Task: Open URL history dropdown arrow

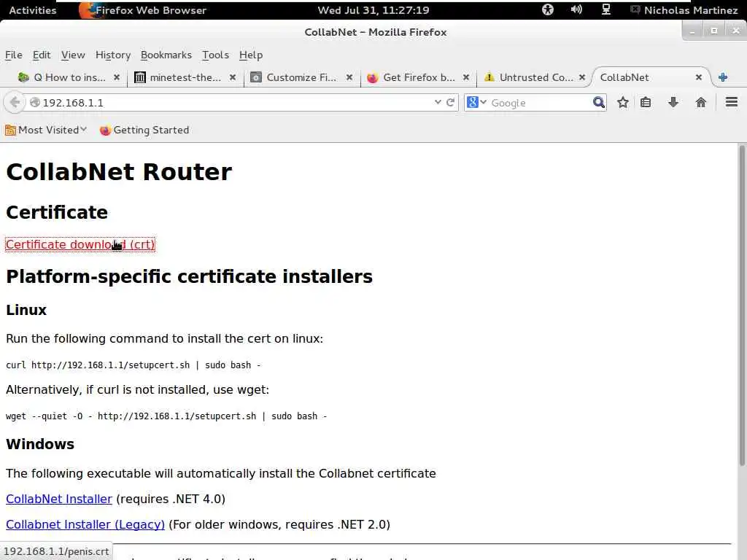Action: 438,102
